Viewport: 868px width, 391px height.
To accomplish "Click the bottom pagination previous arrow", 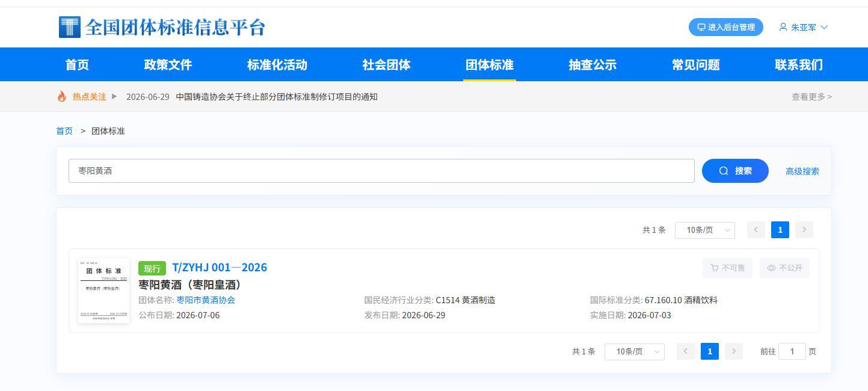I will click(x=686, y=351).
